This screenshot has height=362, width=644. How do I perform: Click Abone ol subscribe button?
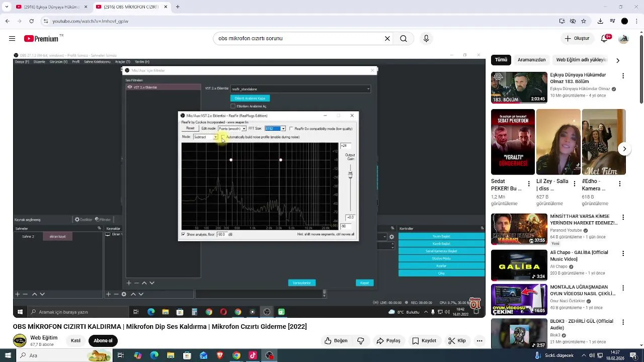point(103,341)
